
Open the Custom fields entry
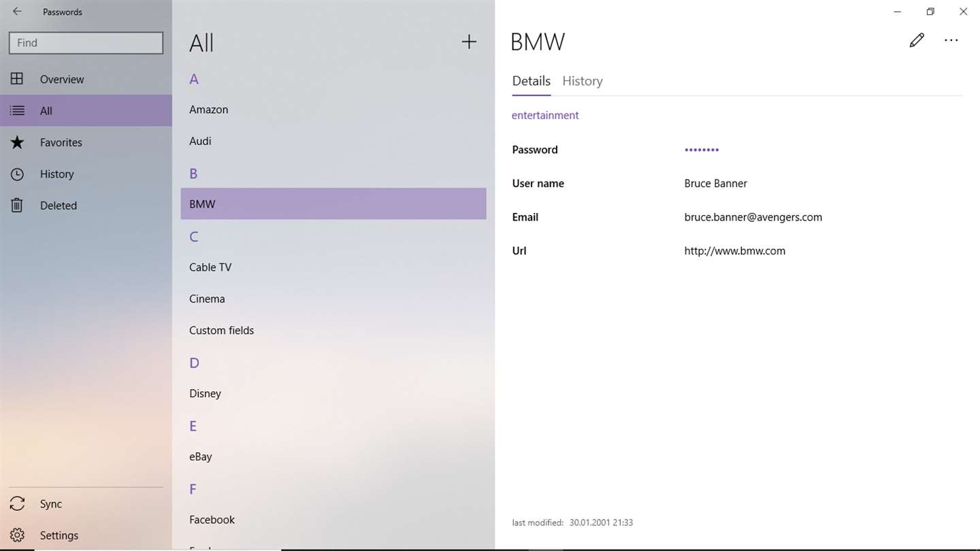pyautogui.click(x=333, y=330)
